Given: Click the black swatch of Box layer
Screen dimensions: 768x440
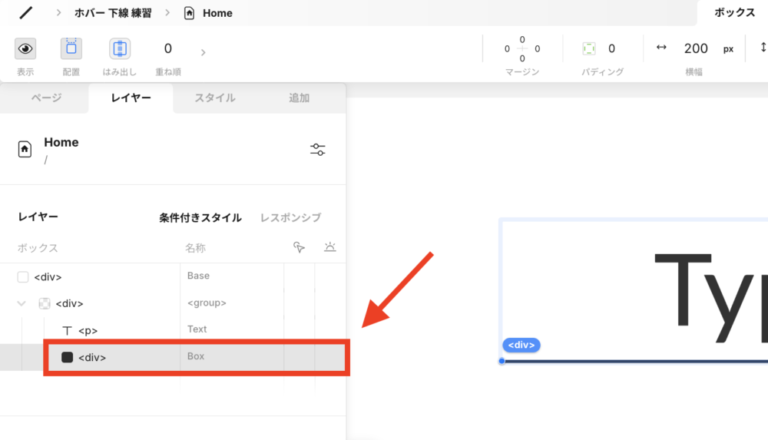Looking at the screenshot, I should pos(67,357).
